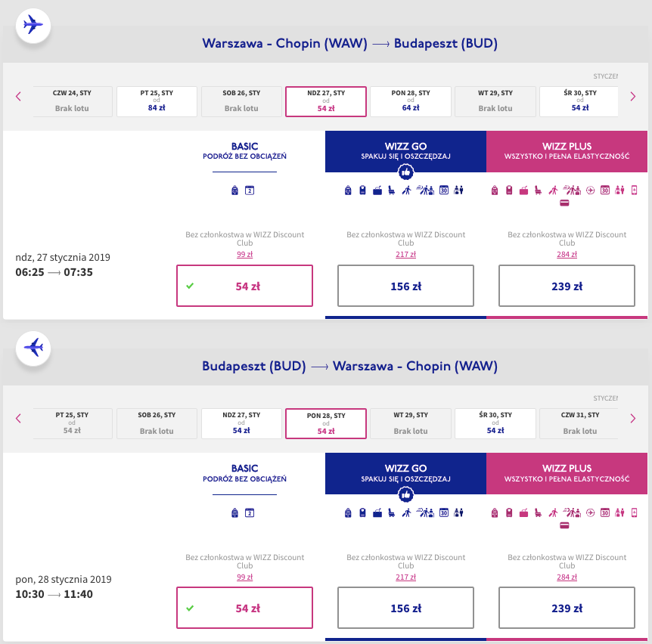Select outbound date CZW 24, STY Brak lotu
Image resolution: width=652 pixels, height=644 pixels.
pyautogui.click(x=73, y=101)
